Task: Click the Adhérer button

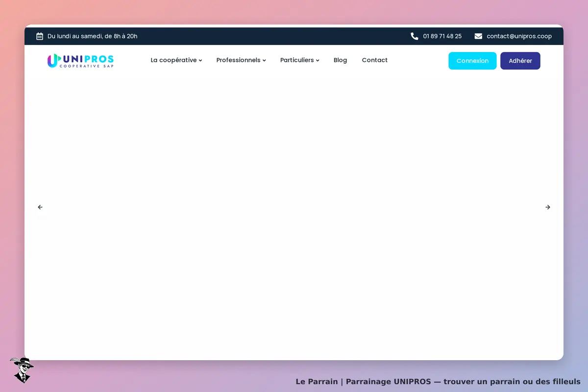Action: point(520,61)
